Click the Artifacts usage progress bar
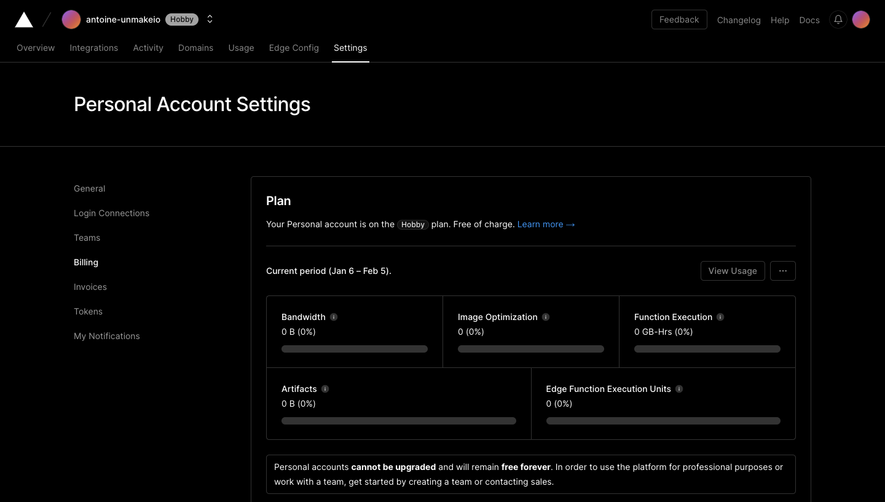885x502 pixels. pos(398,421)
